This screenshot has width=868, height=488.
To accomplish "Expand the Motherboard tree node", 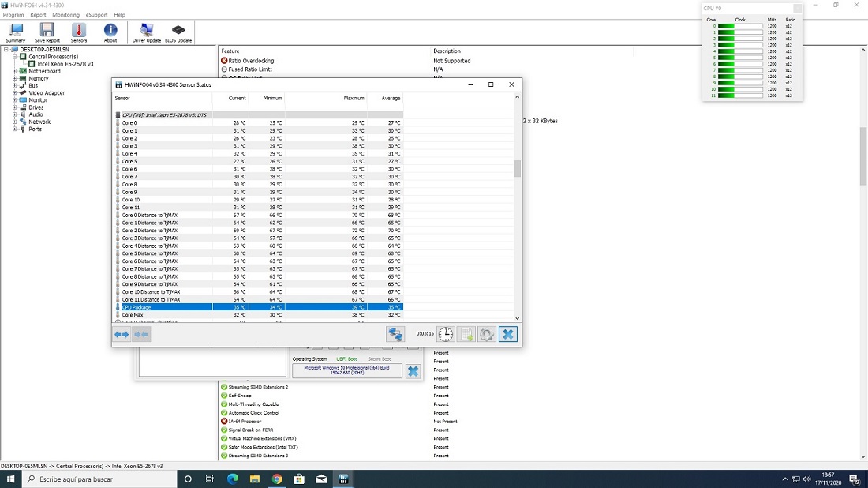I will (x=15, y=71).
